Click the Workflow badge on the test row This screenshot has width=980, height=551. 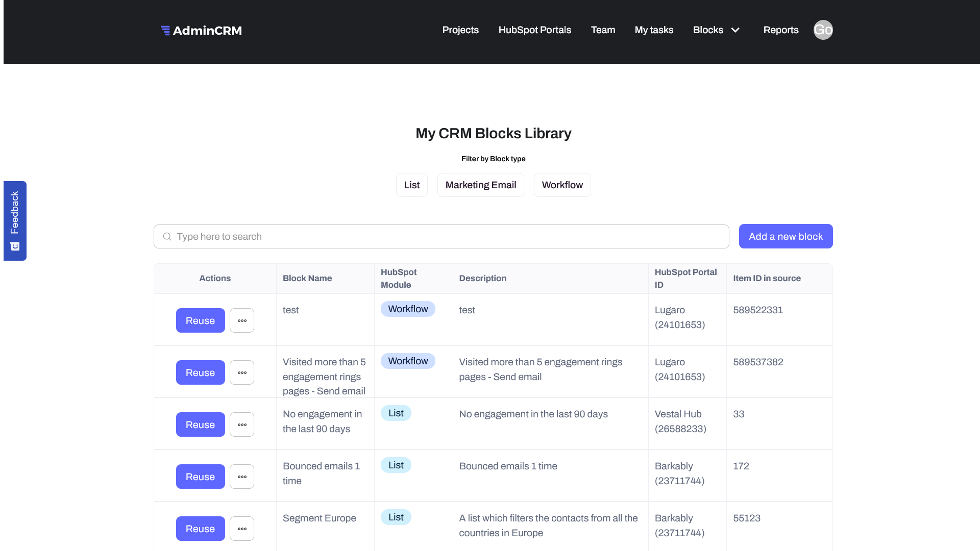click(408, 309)
